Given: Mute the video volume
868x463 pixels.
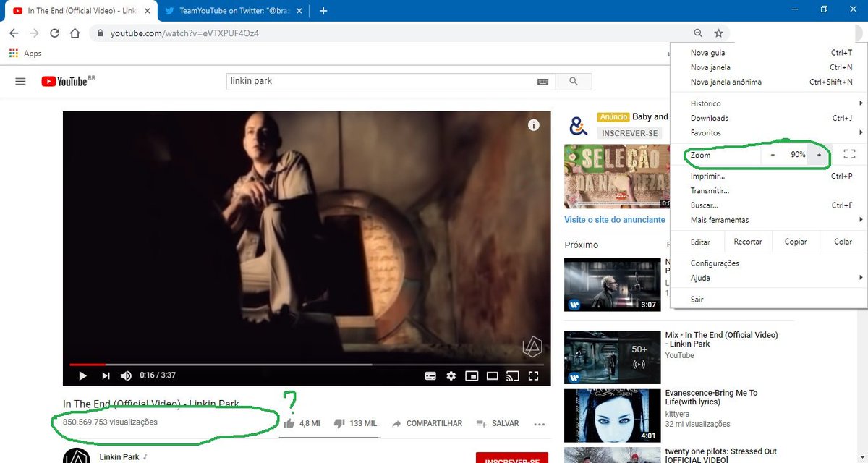Looking at the screenshot, I should (x=126, y=375).
